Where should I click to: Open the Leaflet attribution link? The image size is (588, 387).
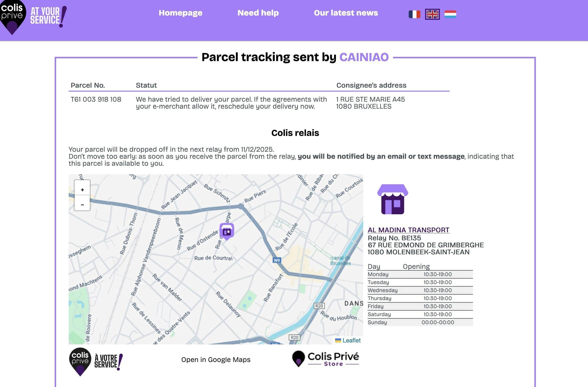(x=351, y=340)
